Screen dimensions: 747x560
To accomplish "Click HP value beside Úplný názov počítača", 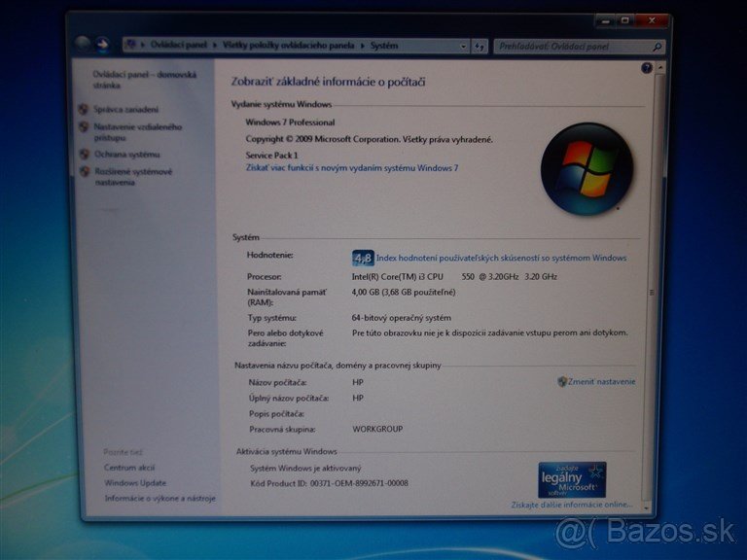I will tap(358, 398).
